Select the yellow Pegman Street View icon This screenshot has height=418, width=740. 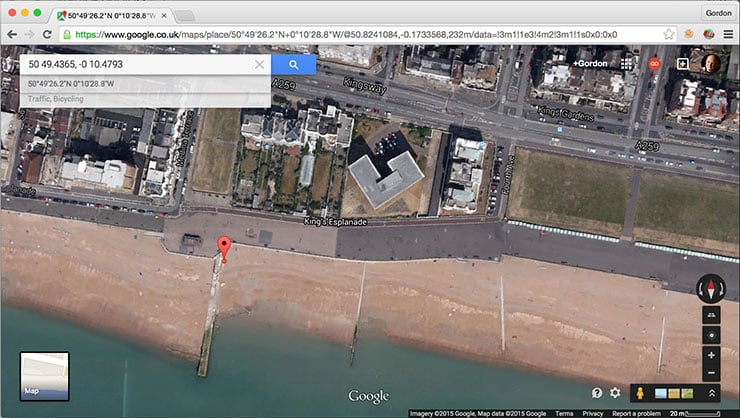pyautogui.click(x=641, y=394)
